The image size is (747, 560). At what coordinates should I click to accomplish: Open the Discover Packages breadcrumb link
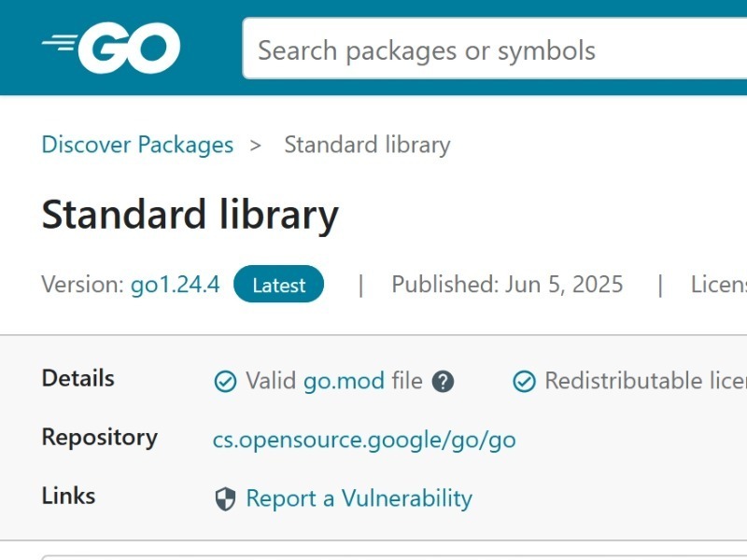tap(137, 145)
